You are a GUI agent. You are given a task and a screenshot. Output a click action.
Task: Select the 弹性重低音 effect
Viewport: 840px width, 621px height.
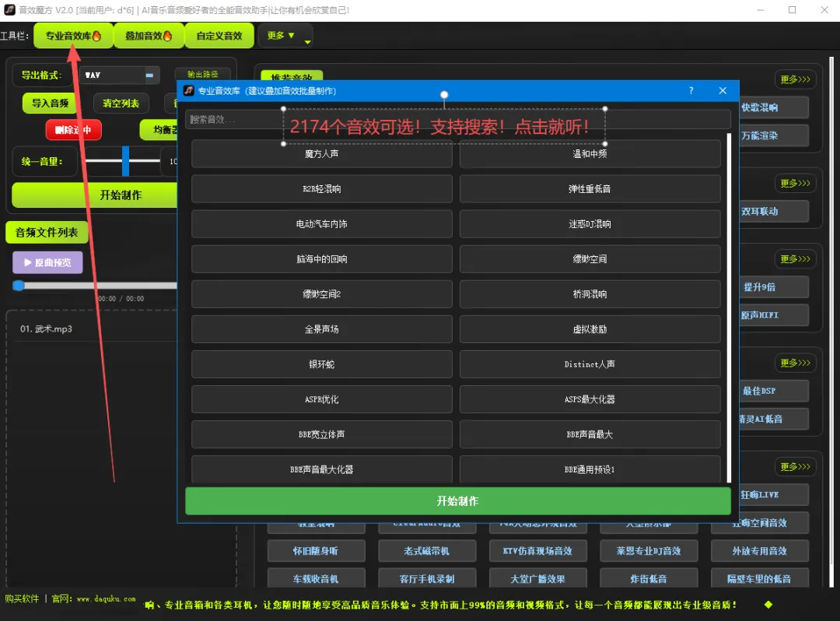point(590,189)
